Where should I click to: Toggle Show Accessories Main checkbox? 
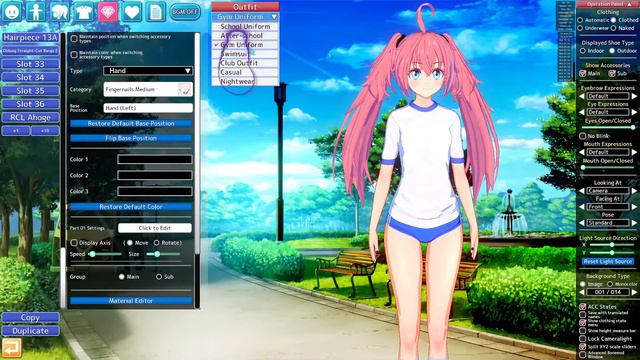tap(583, 73)
